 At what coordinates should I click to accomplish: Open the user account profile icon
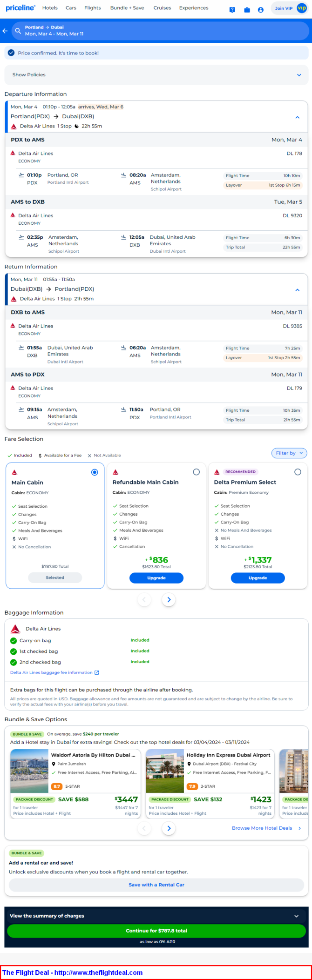point(261,10)
